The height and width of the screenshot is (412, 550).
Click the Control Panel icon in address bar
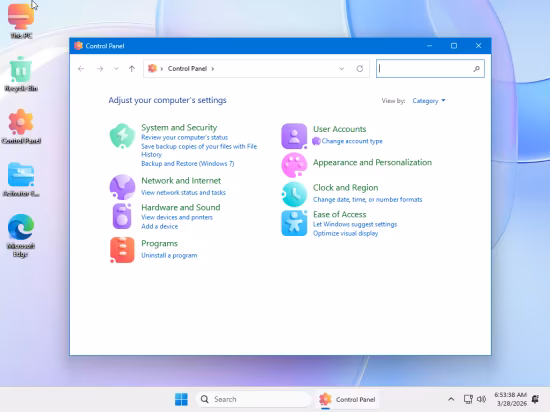(x=152, y=68)
